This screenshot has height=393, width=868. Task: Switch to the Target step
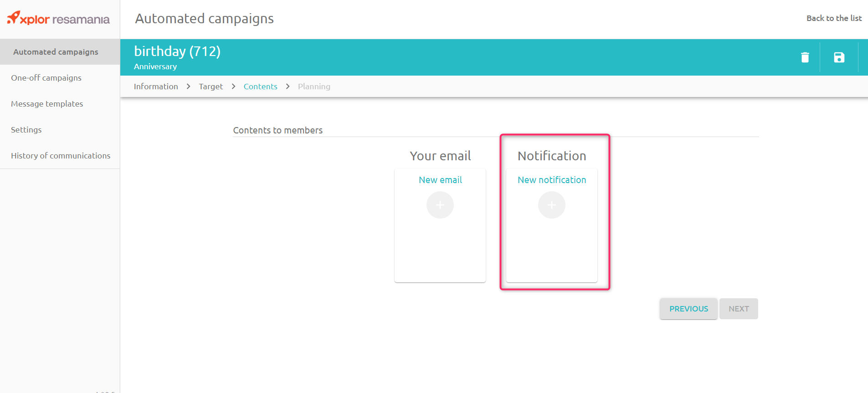[x=211, y=87]
